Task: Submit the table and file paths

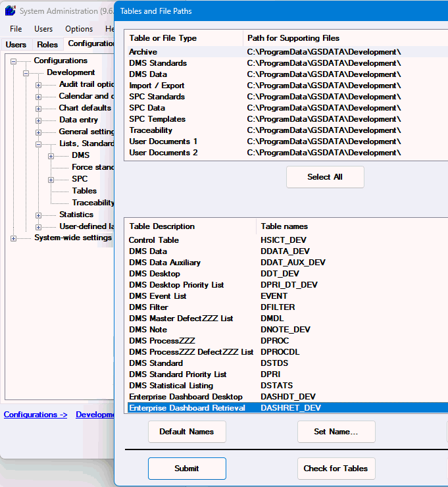Action: [187, 469]
